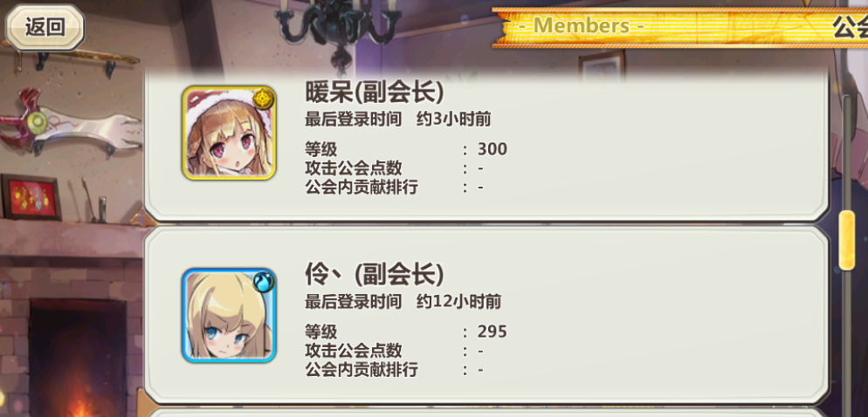The height and width of the screenshot is (417, 868).
Task: Tap the Members banner header
Action: tap(582, 26)
